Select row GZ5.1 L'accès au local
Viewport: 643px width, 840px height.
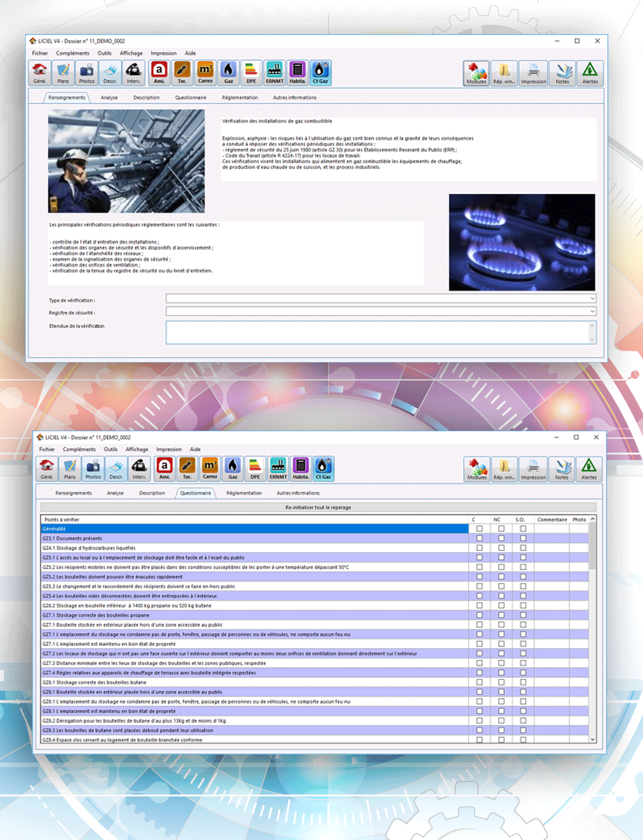pos(255,558)
